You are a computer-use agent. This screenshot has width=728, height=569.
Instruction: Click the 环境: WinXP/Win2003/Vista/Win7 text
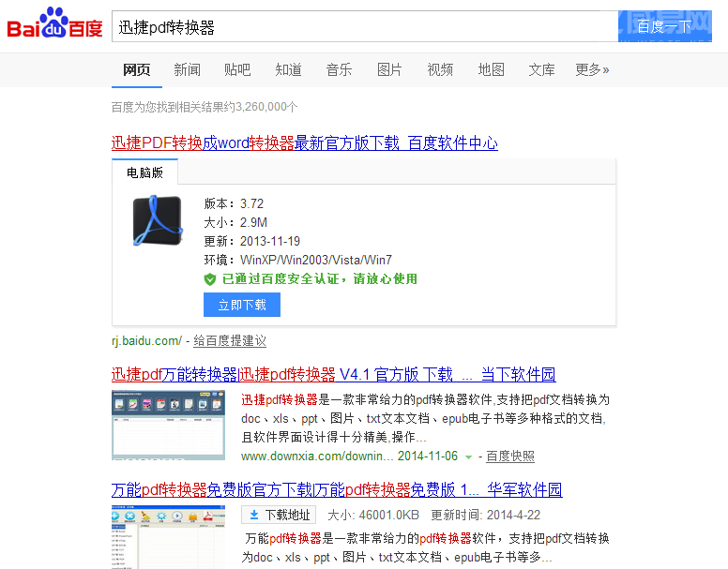297,260
